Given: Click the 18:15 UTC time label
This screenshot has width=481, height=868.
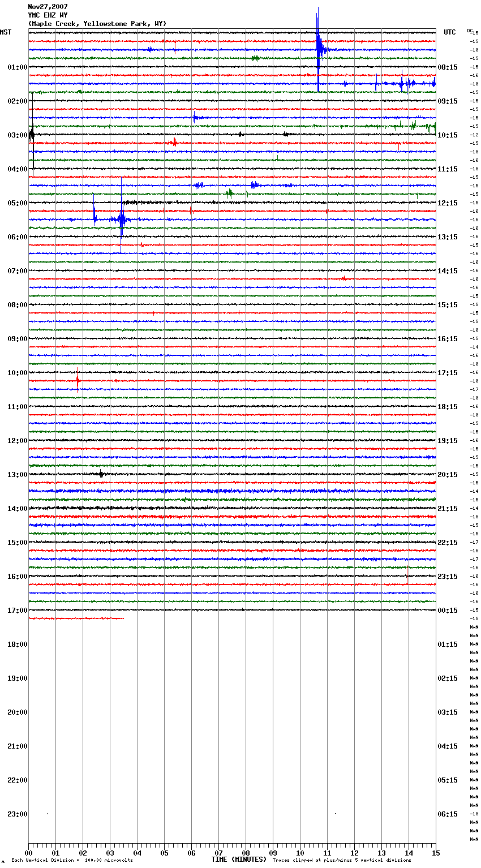Looking at the screenshot, I should click(448, 407).
